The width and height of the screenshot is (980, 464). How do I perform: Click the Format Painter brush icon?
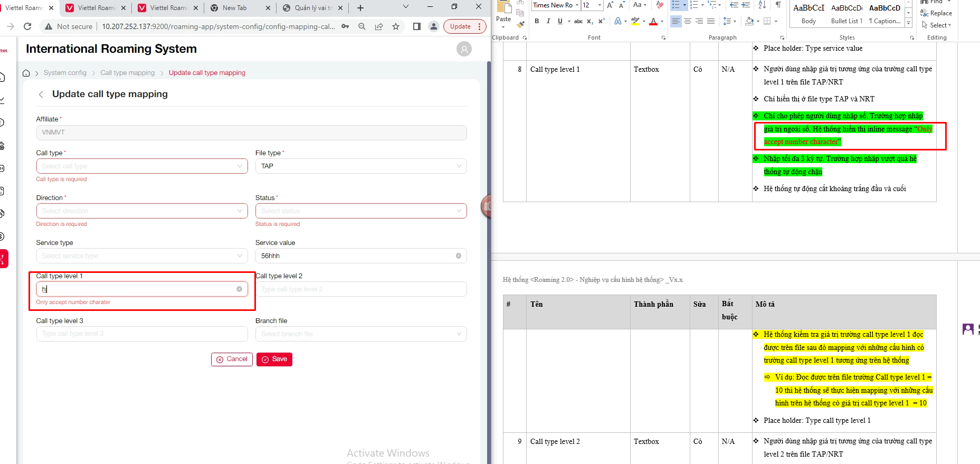(x=520, y=24)
